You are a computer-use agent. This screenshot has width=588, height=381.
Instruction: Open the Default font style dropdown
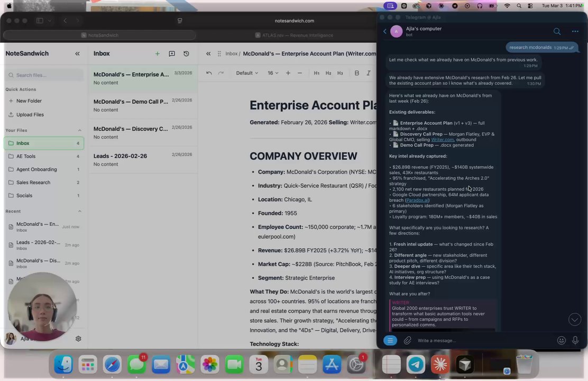coord(247,73)
